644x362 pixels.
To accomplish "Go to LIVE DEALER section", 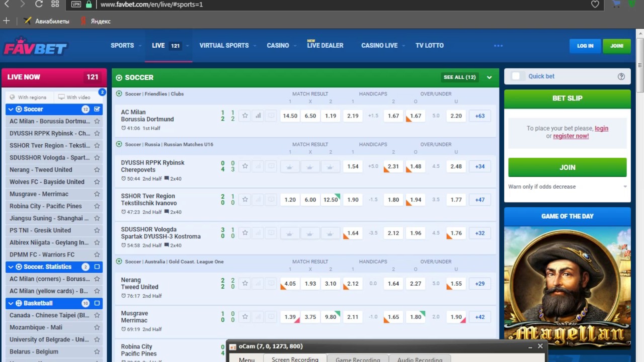I will click(x=325, y=45).
